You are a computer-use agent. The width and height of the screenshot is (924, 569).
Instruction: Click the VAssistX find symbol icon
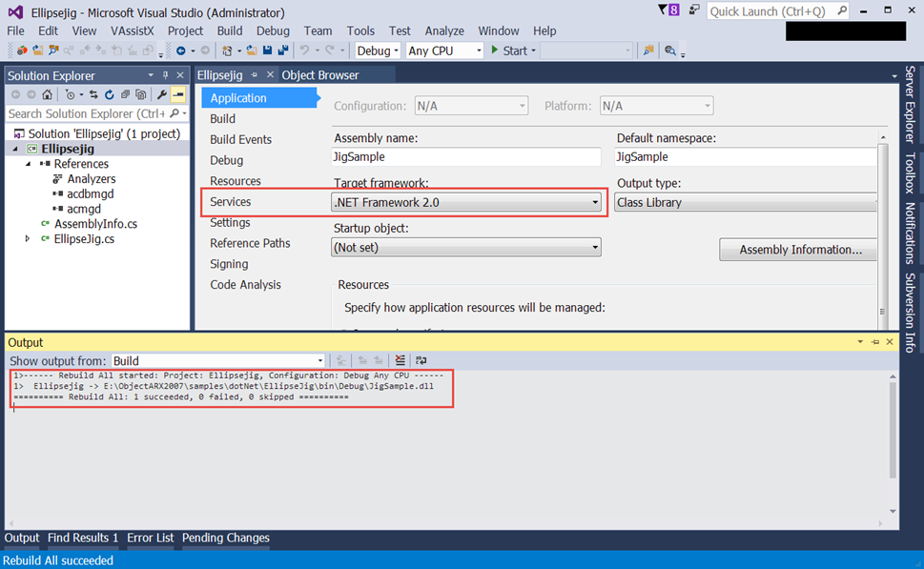tap(53, 51)
